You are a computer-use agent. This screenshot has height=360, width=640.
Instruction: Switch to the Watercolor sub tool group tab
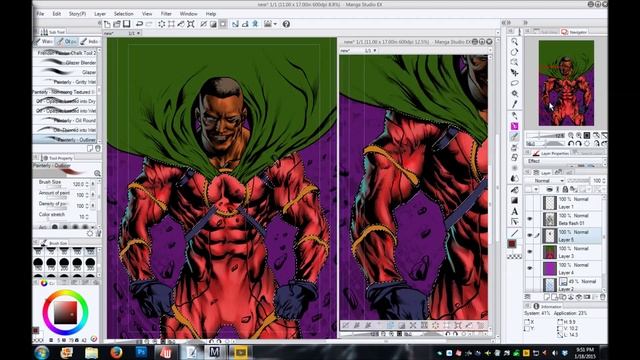click(44, 41)
